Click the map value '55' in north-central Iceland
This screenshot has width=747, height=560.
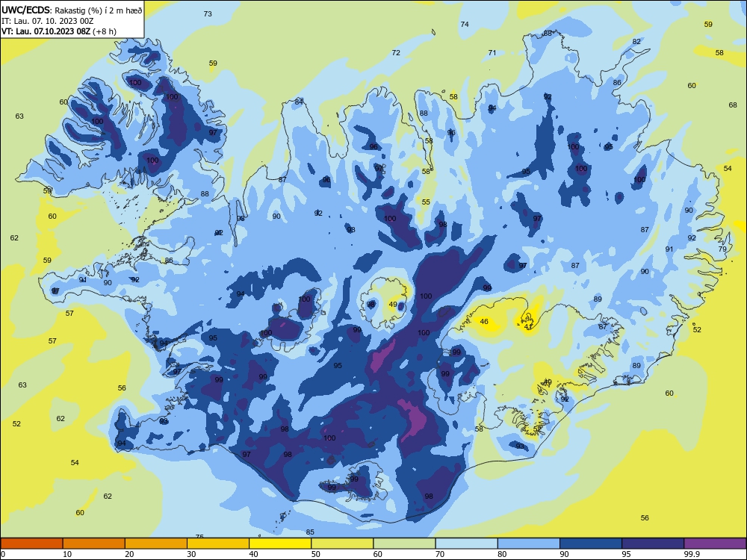tap(426, 202)
